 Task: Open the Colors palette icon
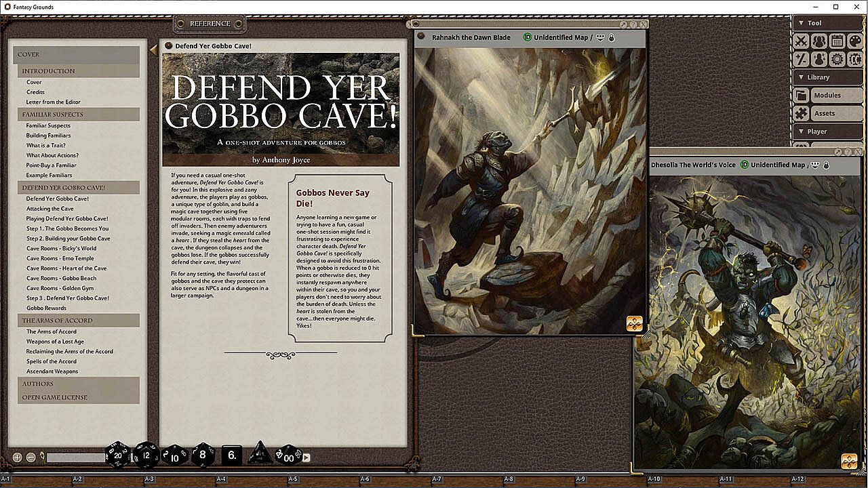click(856, 41)
